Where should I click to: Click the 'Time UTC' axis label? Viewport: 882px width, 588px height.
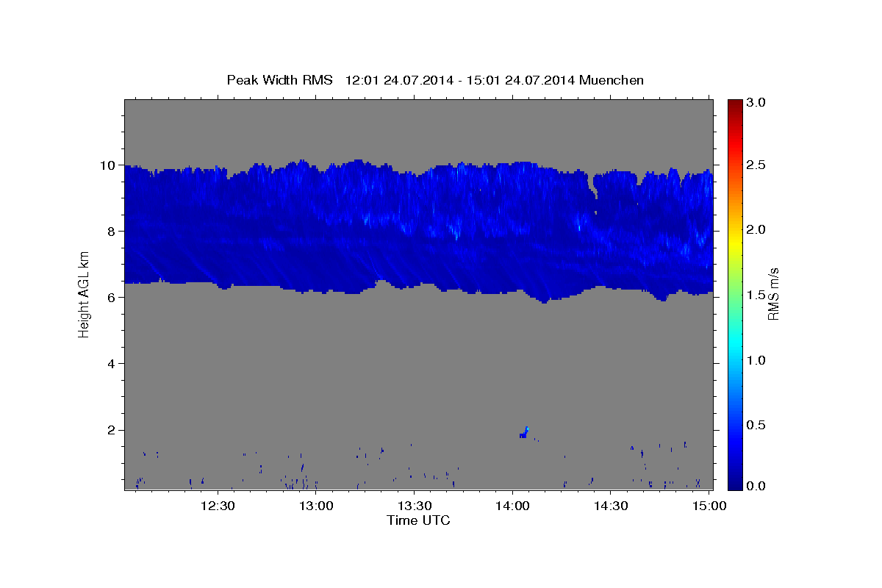point(418,520)
